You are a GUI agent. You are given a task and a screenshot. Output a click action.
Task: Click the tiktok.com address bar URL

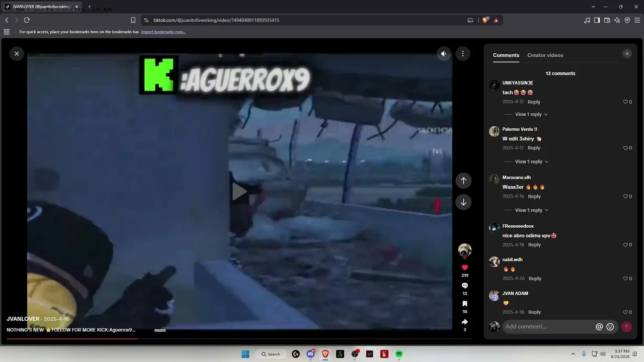216,20
